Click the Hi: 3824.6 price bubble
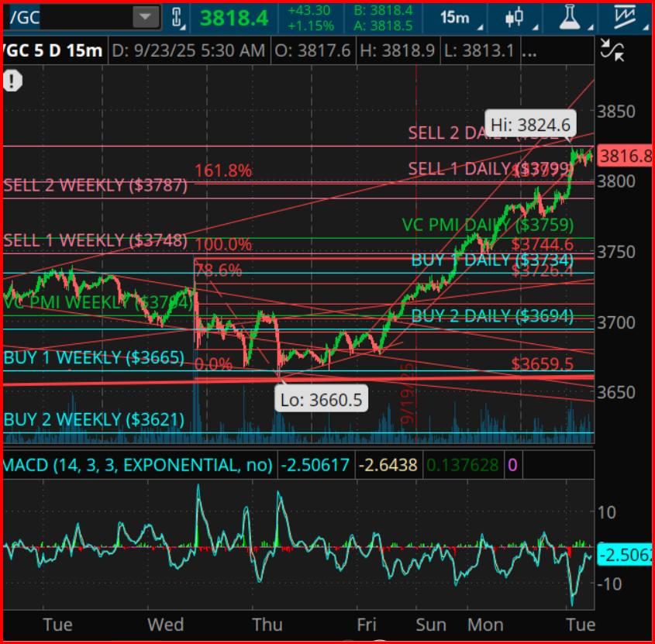The height and width of the screenshot is (644, 655). (x=530, y=125)
